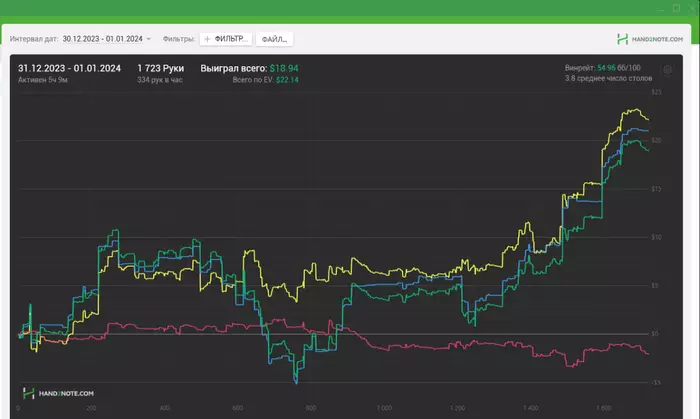
Task: Close the Hand2Note window
Action: point(692,8)
